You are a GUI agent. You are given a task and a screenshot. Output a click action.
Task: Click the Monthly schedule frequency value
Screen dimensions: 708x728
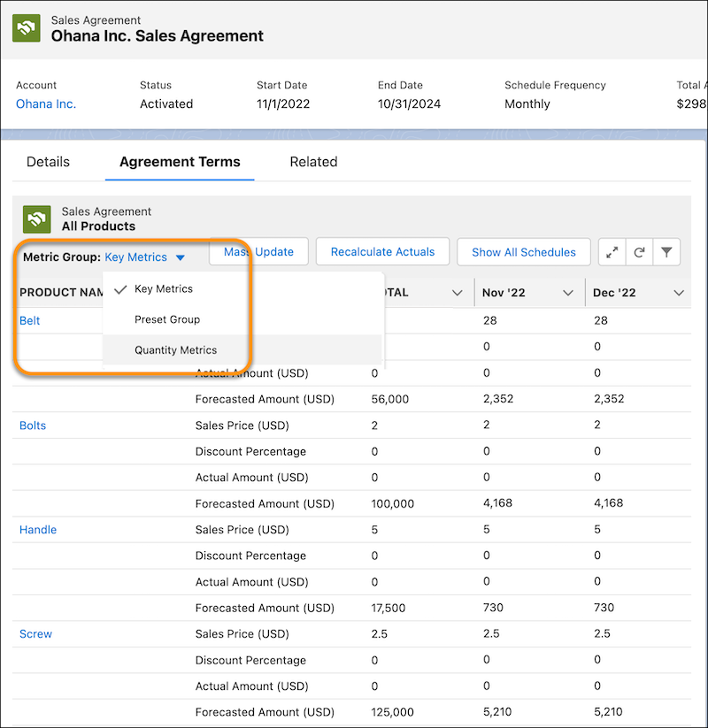point(527,104)
